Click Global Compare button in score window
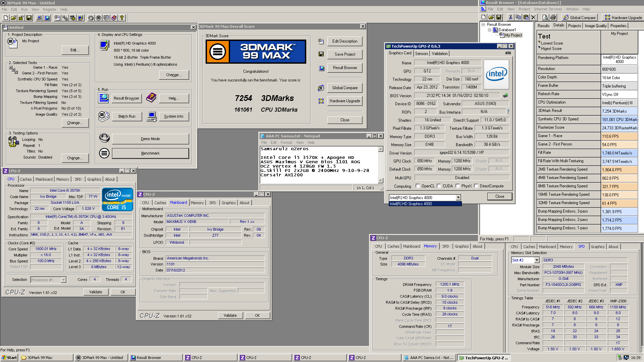The image size is (644, 362). [345, 88]
